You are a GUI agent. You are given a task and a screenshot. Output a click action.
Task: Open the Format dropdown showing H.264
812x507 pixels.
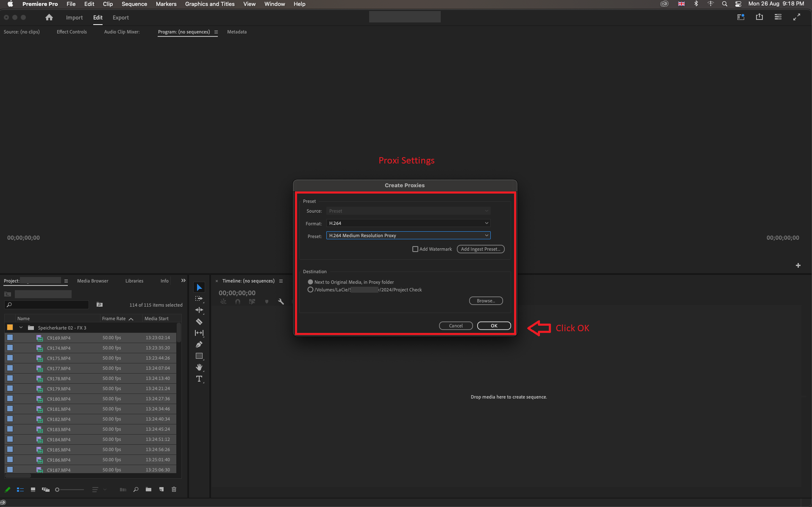pos(409,223)
